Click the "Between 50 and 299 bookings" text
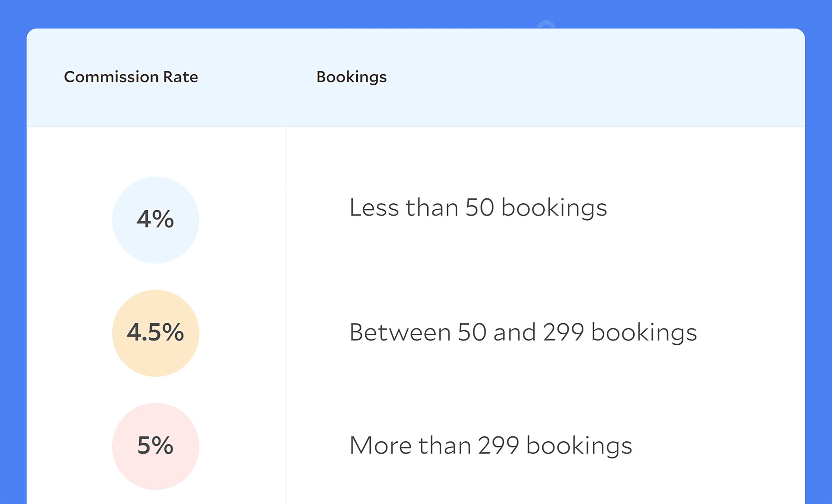The image size is (832, 504). click(x=523, y=332)
